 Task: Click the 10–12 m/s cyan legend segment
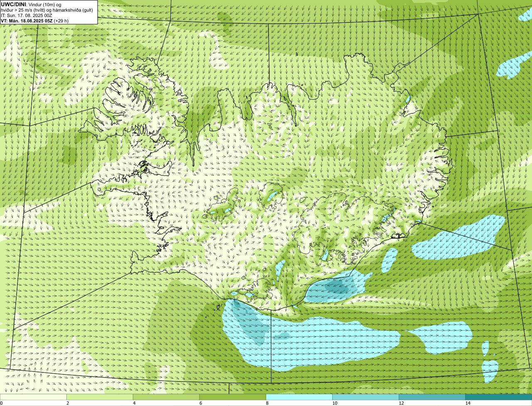(x=366, y=397)
